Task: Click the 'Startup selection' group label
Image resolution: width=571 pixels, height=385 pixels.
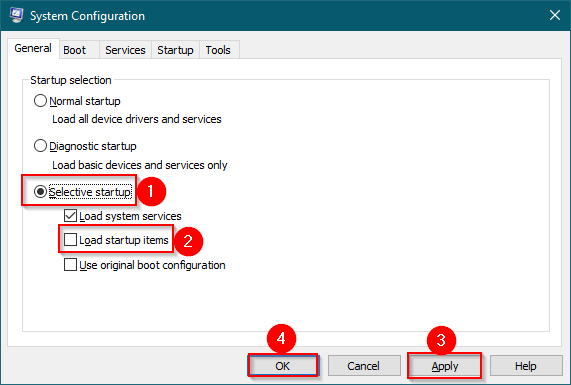Action: click(71, 80)
